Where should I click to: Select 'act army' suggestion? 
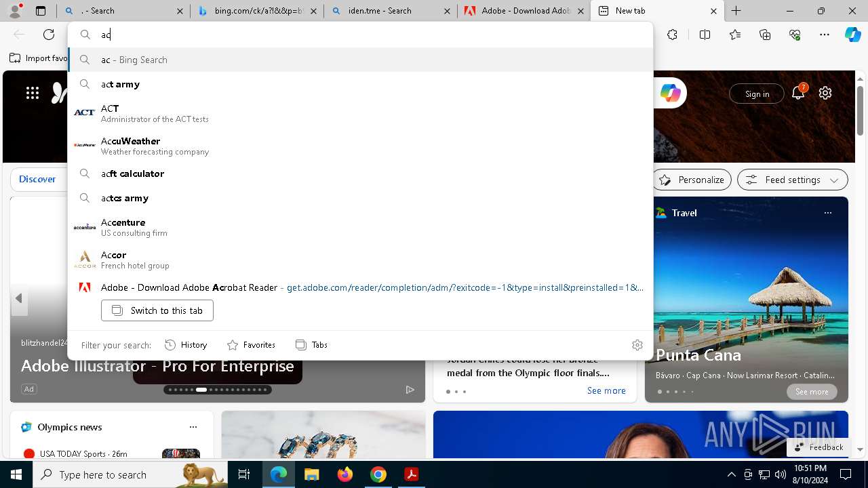[x=361, y=84]
